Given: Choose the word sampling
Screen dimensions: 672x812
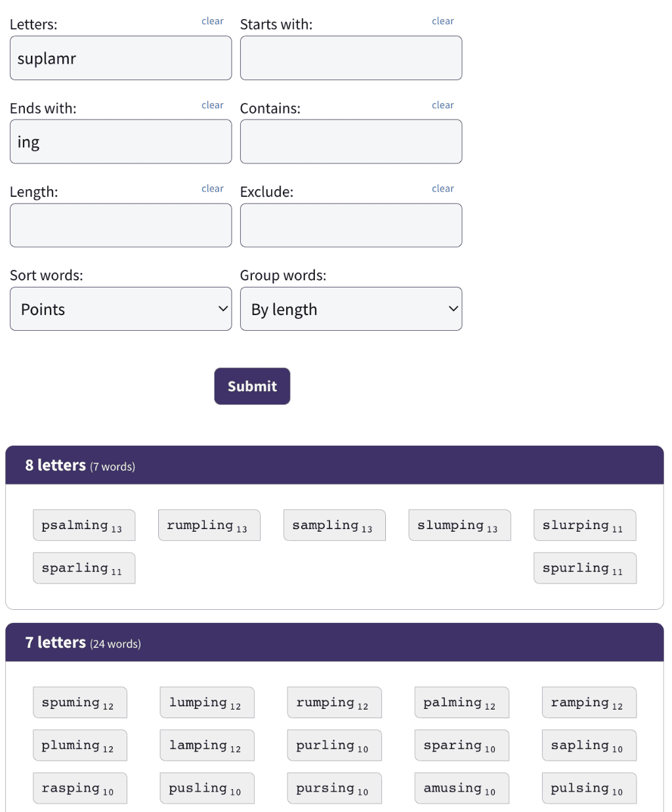Looking at the screenshot, I should [334, 526].
